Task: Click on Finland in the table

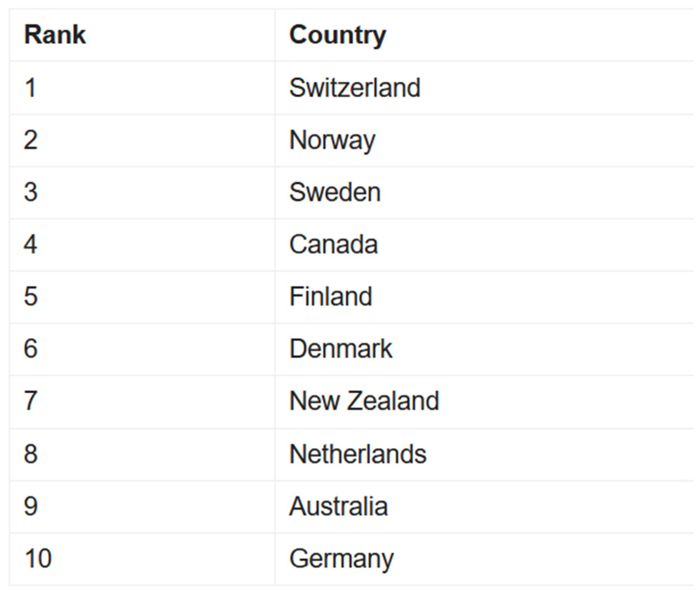Action: tap(330, 297)
